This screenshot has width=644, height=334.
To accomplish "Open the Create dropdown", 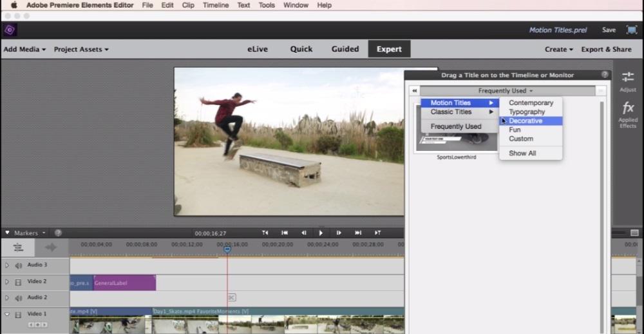I will coord(558,50).
